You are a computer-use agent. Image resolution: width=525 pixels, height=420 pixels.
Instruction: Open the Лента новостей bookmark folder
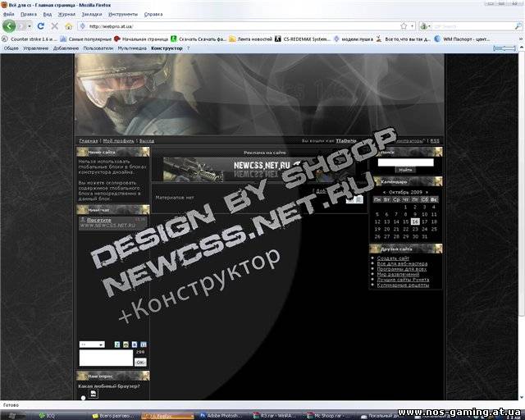pyautogui.click(x=250, y=39)
